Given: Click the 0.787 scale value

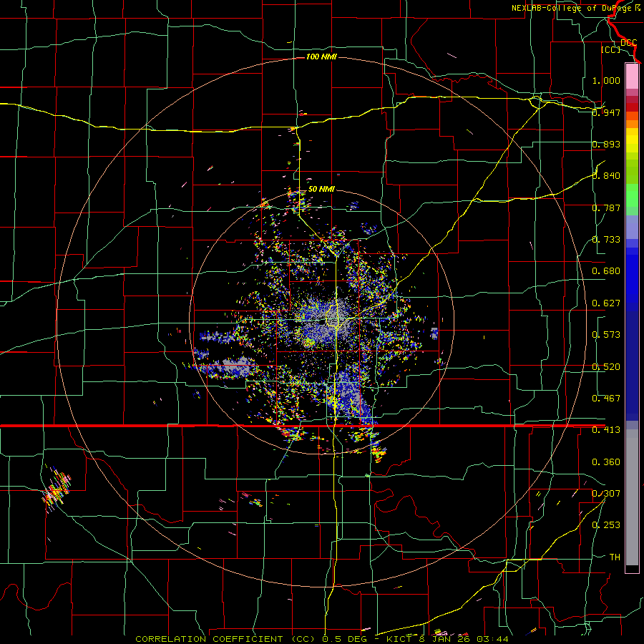Looking at the screenshot, I should tap(606, 208).
